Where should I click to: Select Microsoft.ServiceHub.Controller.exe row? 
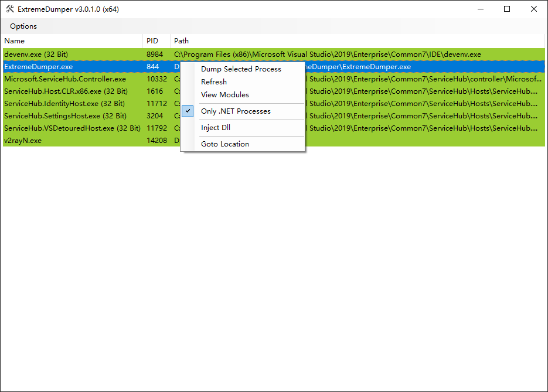(x=274, y=79)
